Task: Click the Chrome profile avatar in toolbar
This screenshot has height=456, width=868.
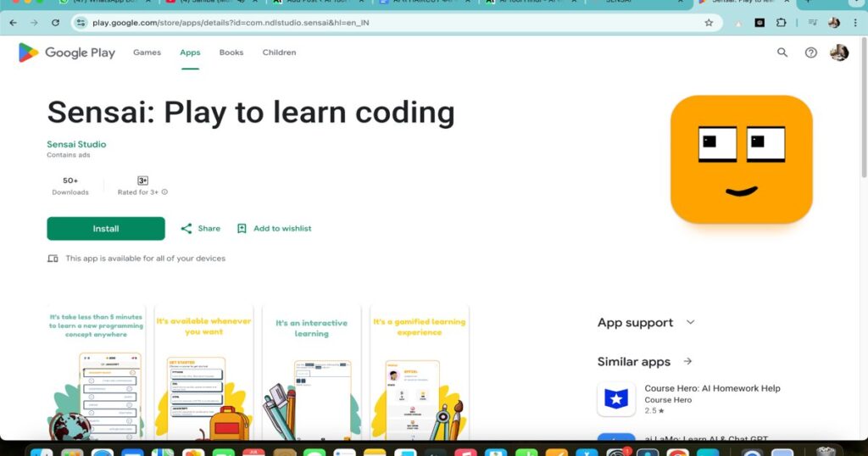Action: 834,23
